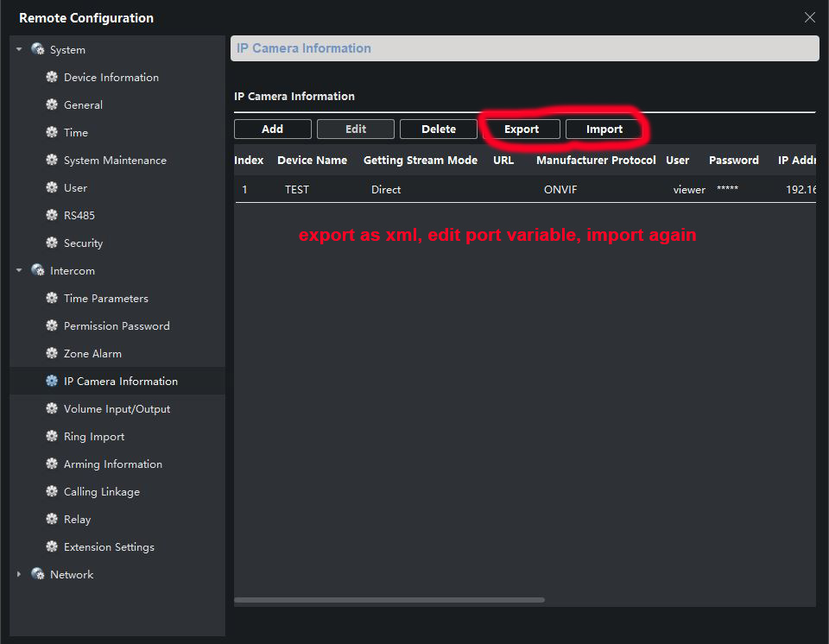The width and height of the screenshot is (829, 644).
Task: Open System Maintenance in the sidebar
Action: click(115, 161)
